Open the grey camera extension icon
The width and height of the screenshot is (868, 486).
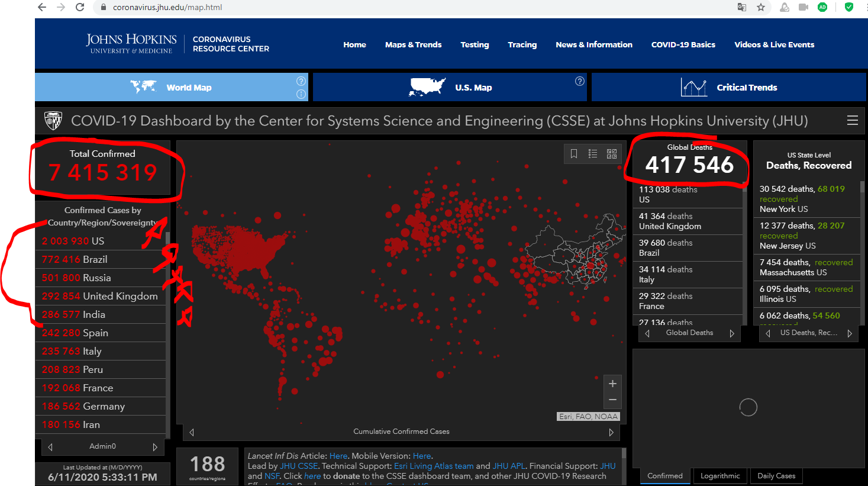[804, 7]
